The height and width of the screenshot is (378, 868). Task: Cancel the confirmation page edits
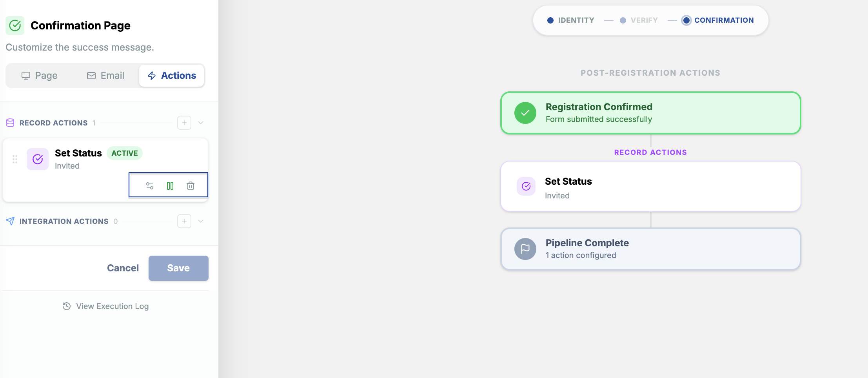123,268
